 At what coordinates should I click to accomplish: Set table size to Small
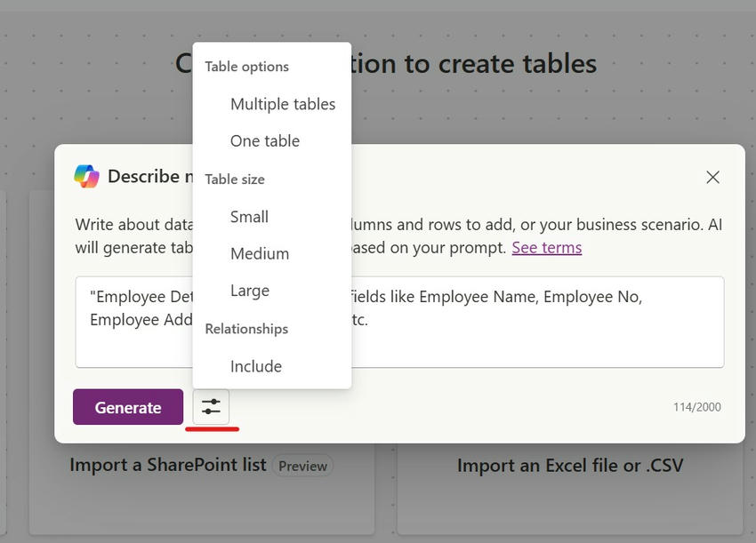click(249, 217)
